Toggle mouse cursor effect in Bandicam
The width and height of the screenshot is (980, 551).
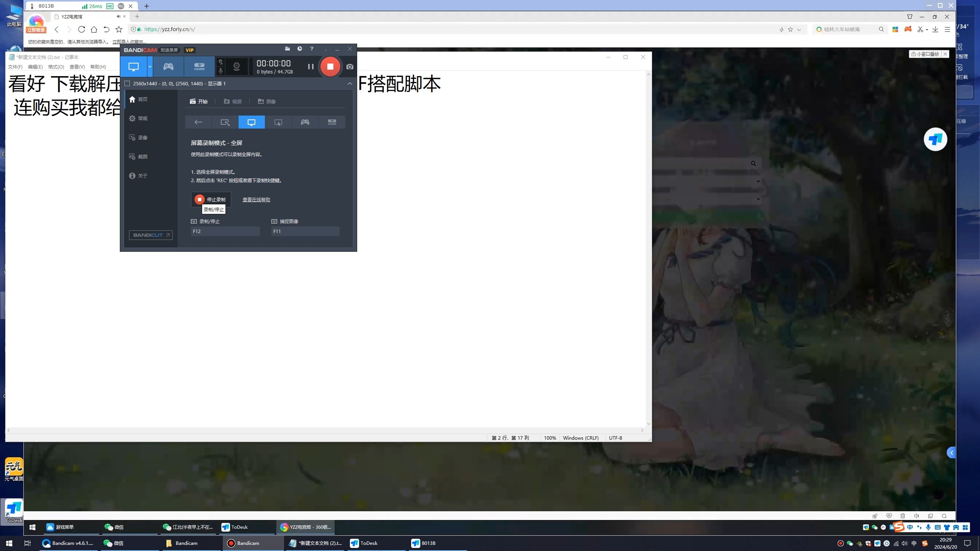pyautogui.click(x=221, y=62)
